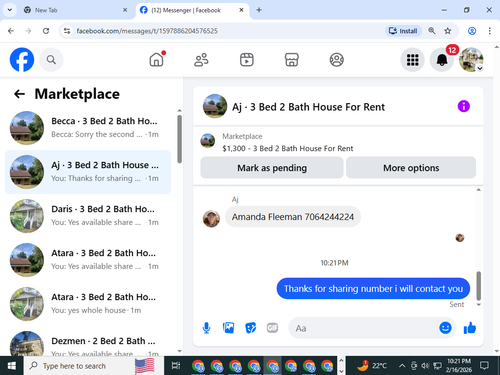
Task: Click Mark as pending button
Action: pos(272,168)
